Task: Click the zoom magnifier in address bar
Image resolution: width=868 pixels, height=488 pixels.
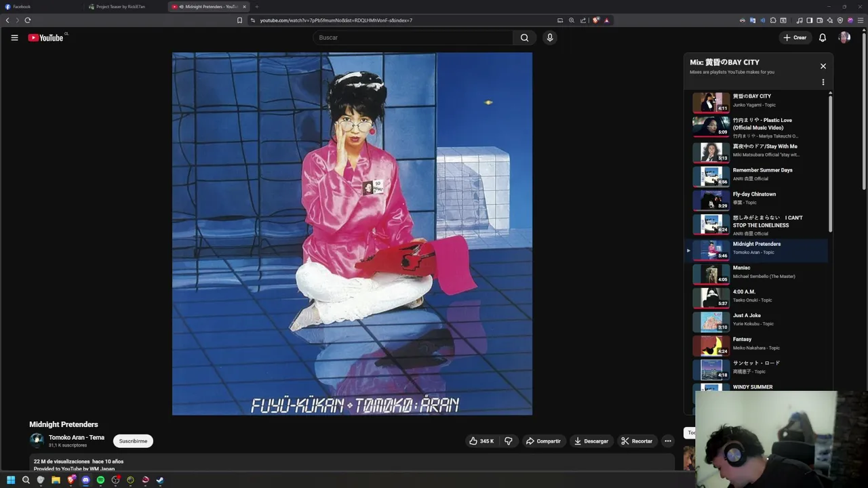Action: 572,20
